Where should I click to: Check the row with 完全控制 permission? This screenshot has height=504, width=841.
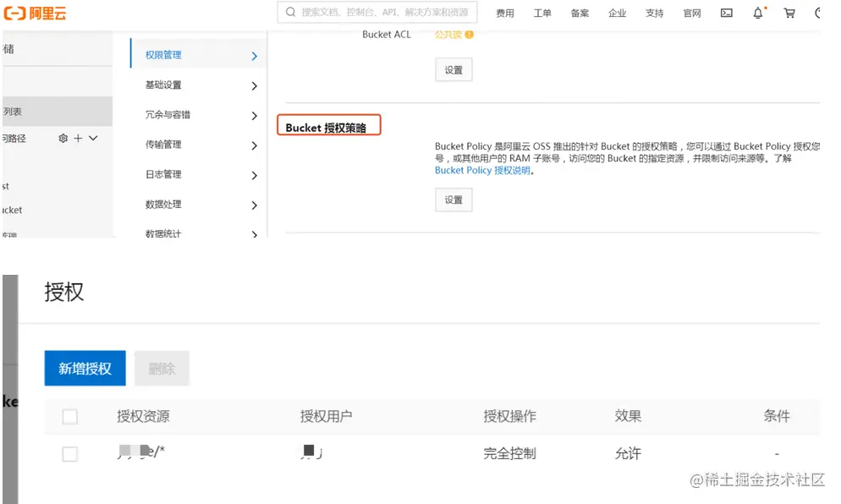click(x=69, y=454)
